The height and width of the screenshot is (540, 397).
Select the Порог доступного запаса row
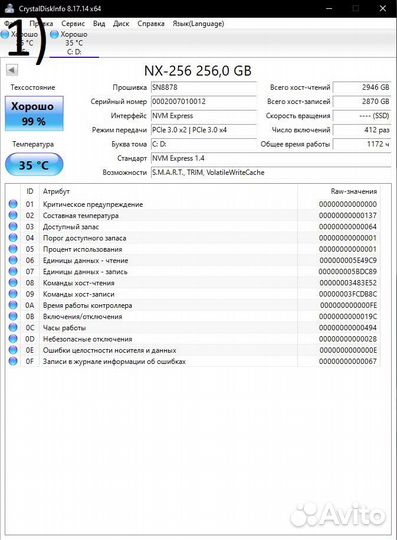[193, 238]
